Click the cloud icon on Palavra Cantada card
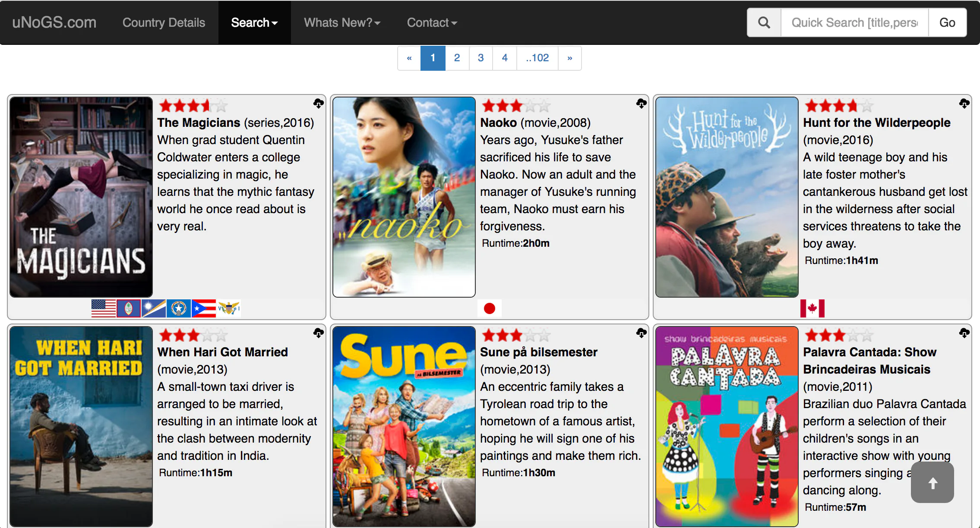980x528 pixels. click(x=964, y=333)
